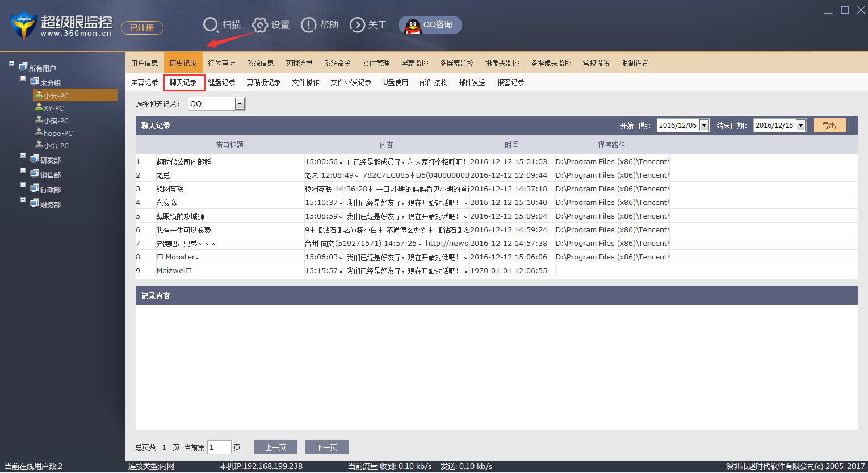Click the current page number field
The width and height of the screenshot is (868, 473).
219,447
